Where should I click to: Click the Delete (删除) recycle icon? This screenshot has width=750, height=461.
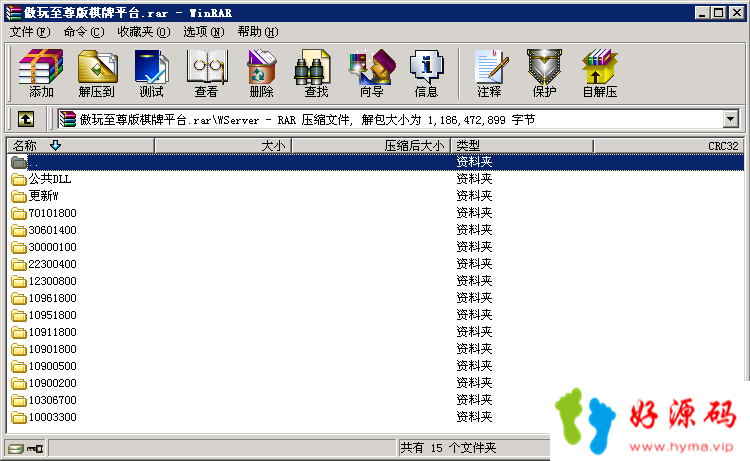click(x=261, y=73)
